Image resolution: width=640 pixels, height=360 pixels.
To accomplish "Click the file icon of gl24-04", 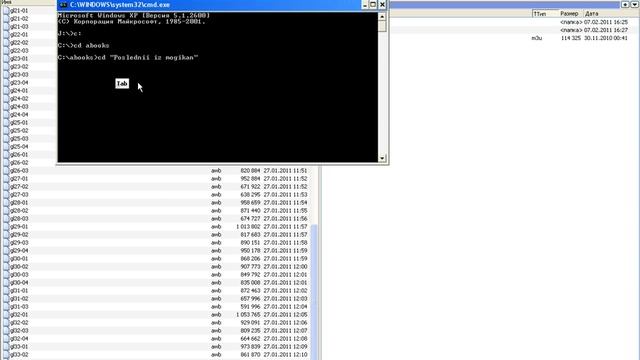I will coord(6,114).
